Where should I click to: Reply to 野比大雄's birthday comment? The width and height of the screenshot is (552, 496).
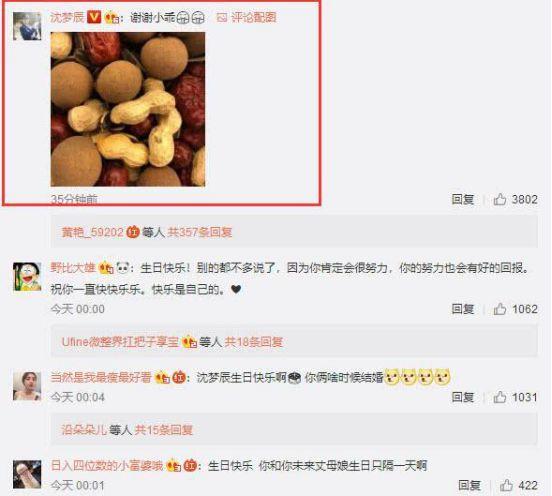click(x=463, y=309)
